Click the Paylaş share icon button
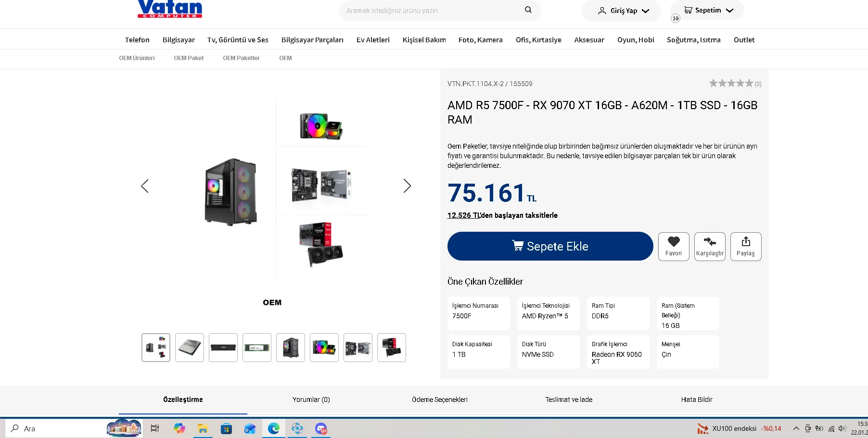 pyautogui.click(x=746, y=247)
